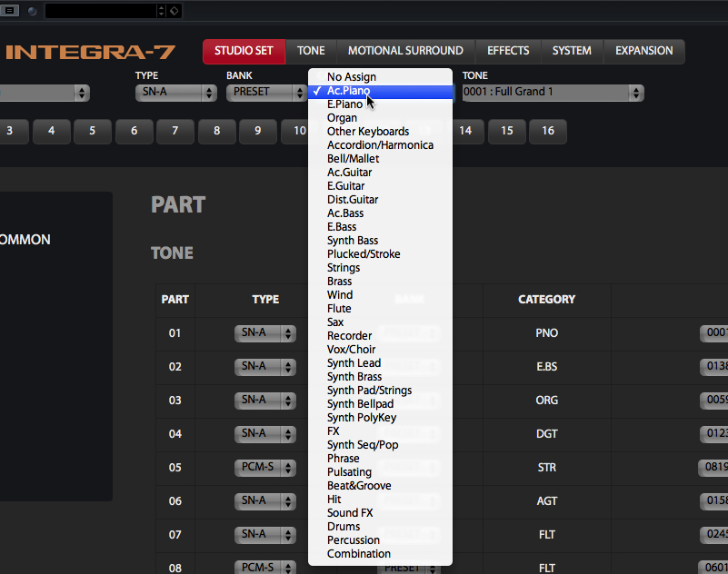
Task: Select part button 15
Action: pyautogui.click(x=507, y=132)
